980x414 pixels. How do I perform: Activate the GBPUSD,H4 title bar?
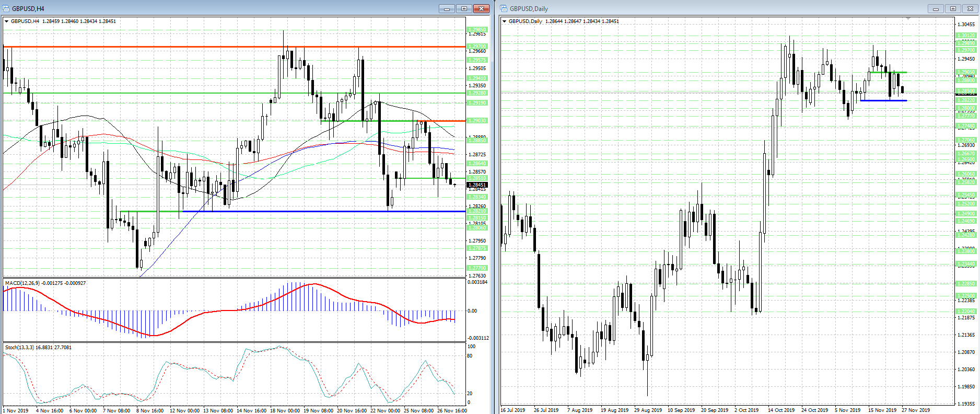click(209, 8)
